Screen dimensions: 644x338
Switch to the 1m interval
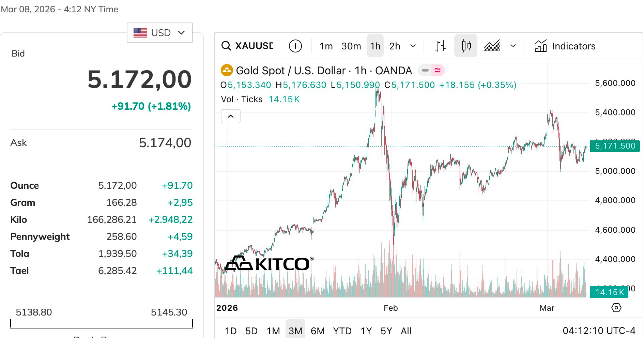(326, 46)
